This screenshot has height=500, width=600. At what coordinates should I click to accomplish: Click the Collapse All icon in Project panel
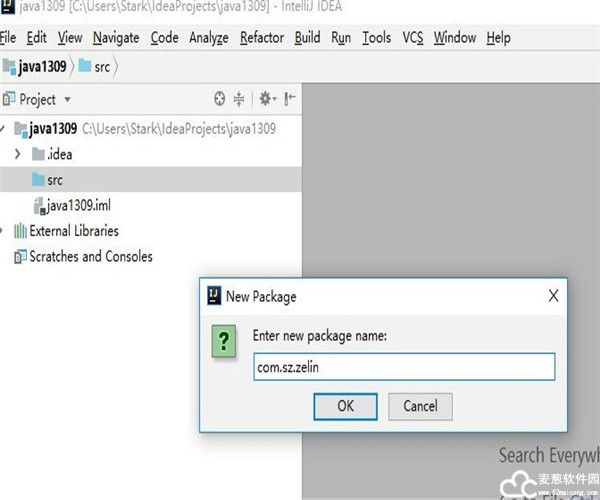pyautogui.click(x=239, y=99)
